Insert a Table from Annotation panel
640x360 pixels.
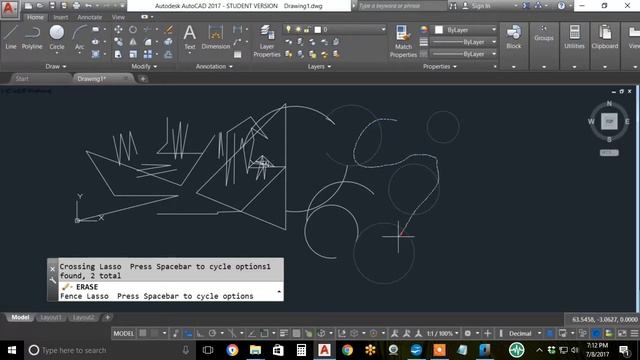click(238, 54)
